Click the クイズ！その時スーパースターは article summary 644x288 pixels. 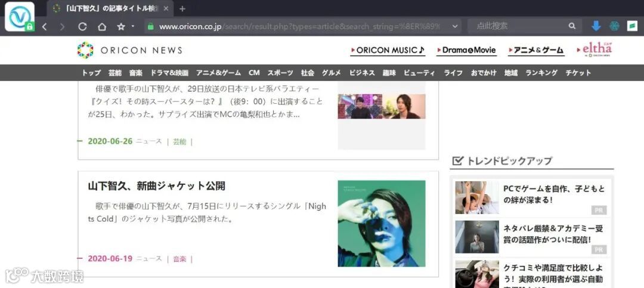coord(205,101)
